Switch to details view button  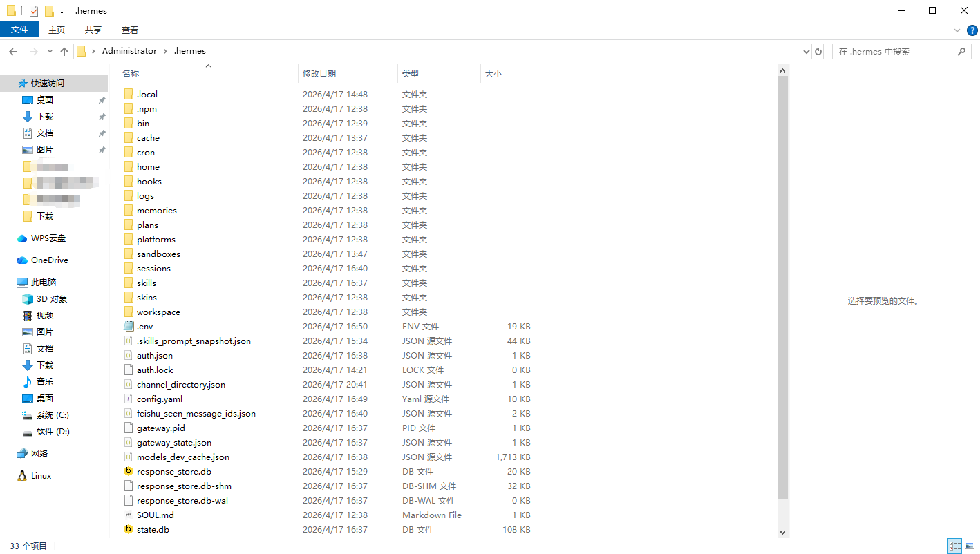954,546
